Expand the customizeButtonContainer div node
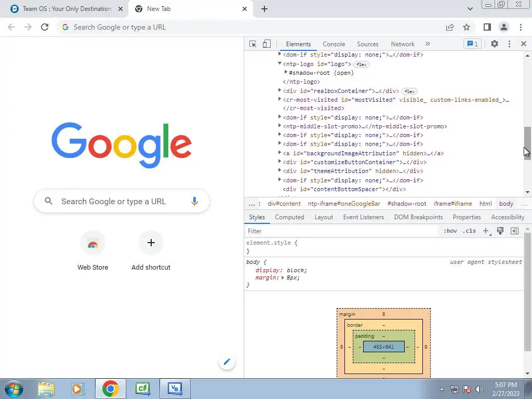 point(280,162)
